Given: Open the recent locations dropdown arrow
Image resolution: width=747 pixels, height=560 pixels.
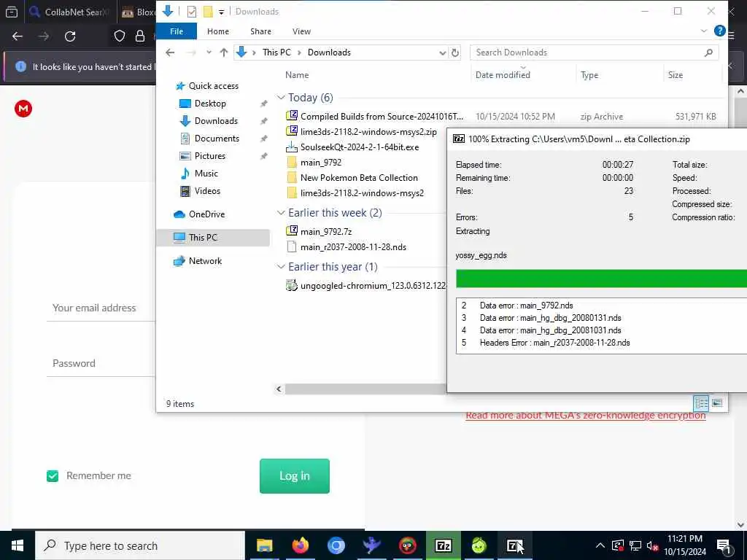Looking at the screenshot, I should point(209,52).
